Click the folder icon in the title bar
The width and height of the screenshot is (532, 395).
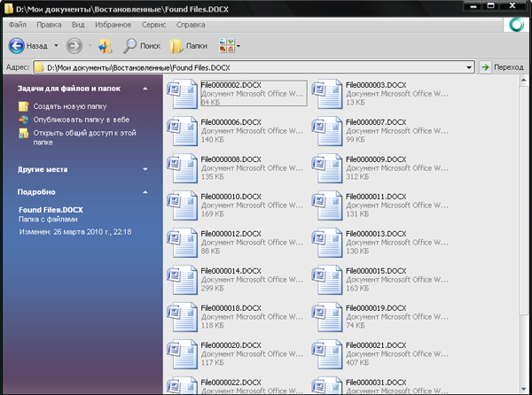point(9,8)
